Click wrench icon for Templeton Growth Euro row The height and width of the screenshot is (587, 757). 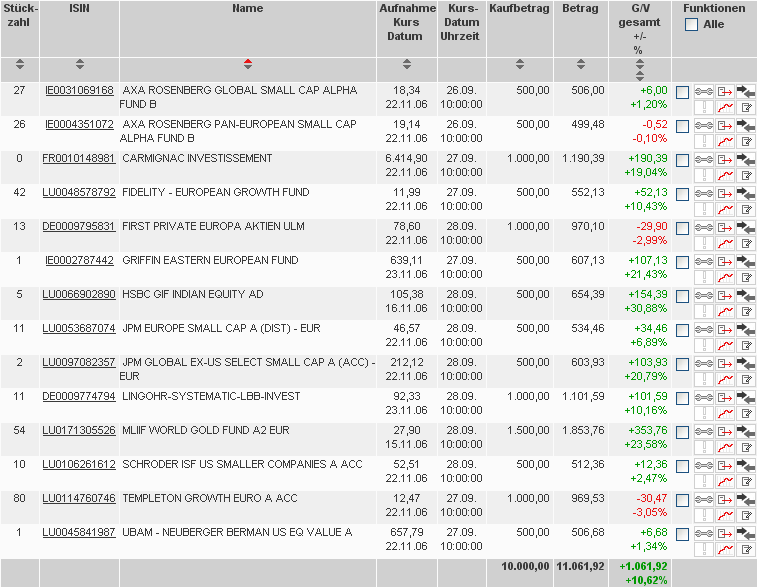click(x=703, y=500)
